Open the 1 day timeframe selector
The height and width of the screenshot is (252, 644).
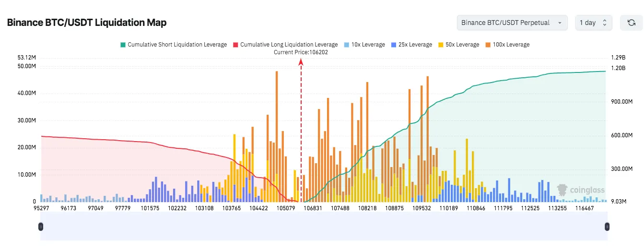click(x=594, y=23)
